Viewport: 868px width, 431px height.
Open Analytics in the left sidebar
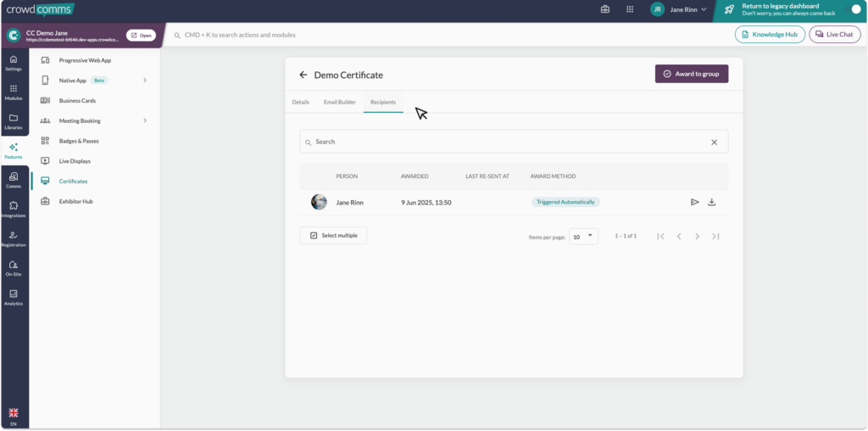tap(14, 297)
